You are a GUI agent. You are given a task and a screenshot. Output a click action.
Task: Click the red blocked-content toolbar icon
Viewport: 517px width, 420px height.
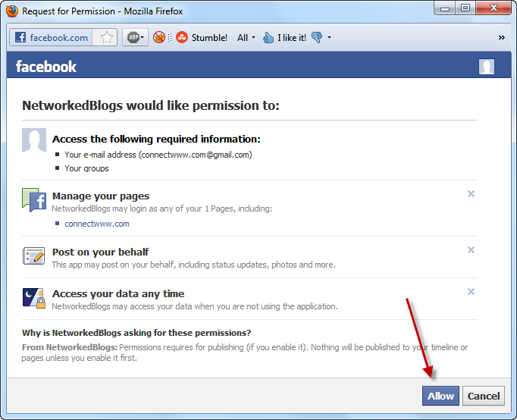click(159, 37)
